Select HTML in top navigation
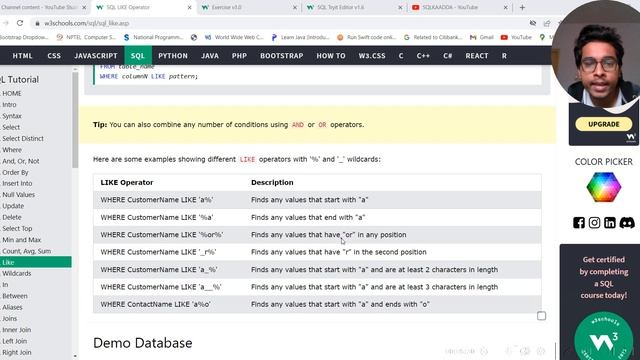640x360 pixels. 22,56
